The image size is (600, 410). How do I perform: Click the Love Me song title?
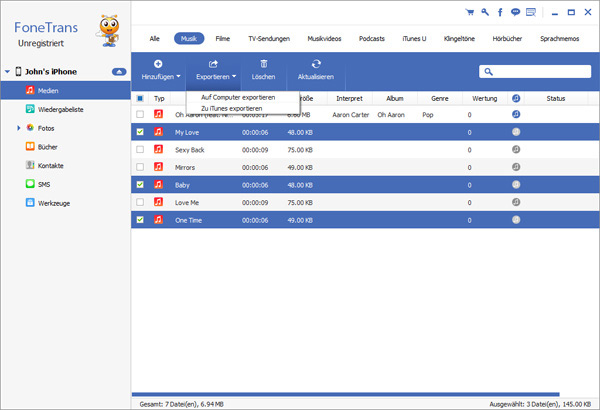point(187,203)
